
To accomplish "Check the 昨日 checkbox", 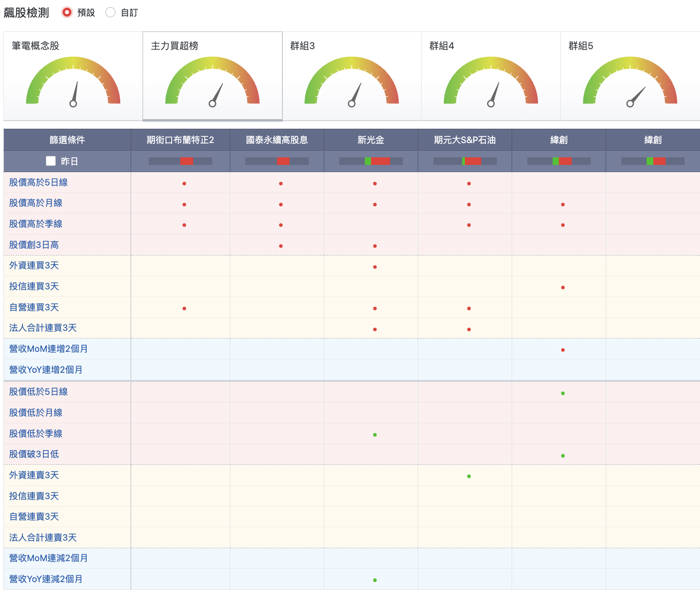I will (x=51, y=161).
